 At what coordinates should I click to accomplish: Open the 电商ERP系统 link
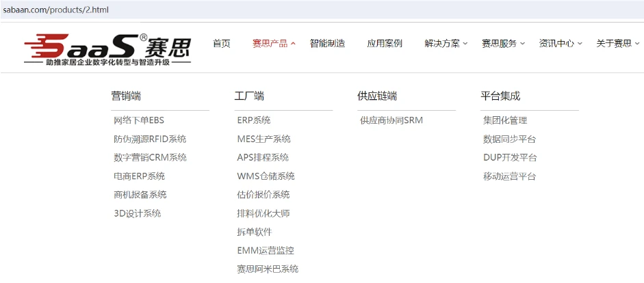(x=139, y=176)
